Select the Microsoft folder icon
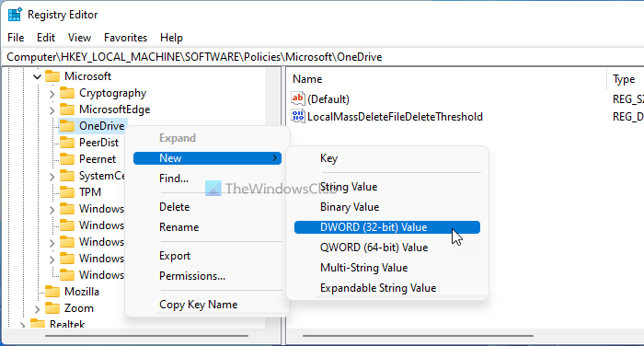The height and width of the screenshot is (346, 644). point(52,76)
